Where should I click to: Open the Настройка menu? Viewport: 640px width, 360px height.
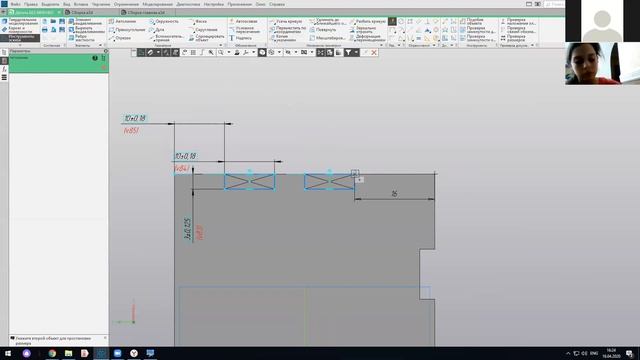click(x=214, y=4)
